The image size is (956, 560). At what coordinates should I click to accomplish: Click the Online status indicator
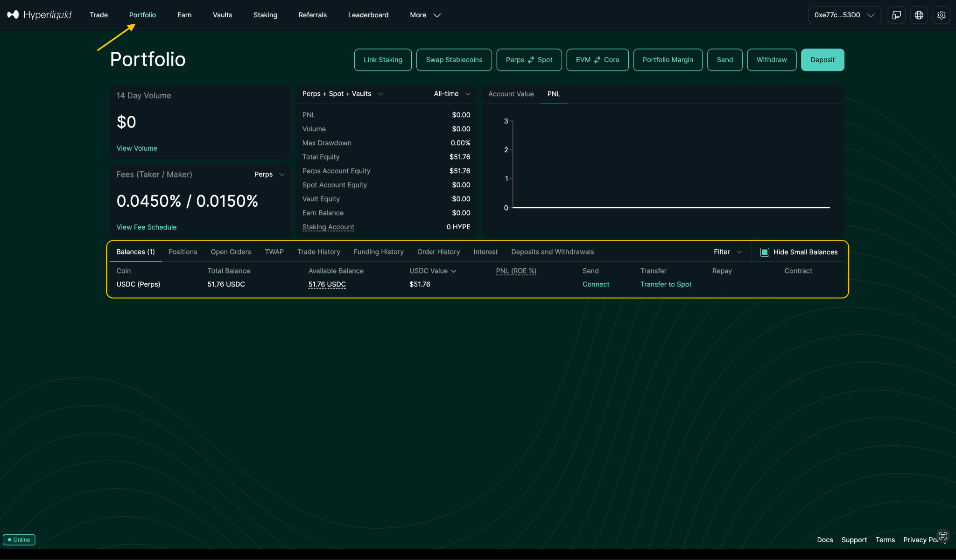pyautogui.click(x=19, y=540)
